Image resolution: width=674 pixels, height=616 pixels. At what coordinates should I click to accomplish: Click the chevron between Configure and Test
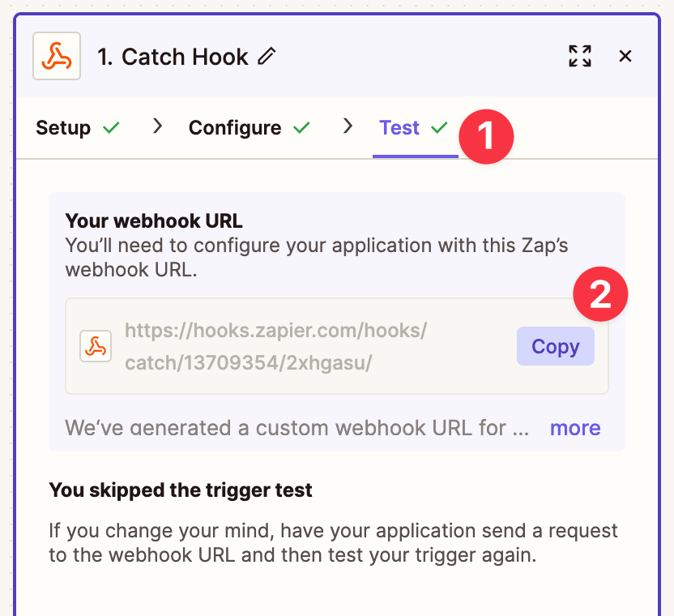tap(348, 126)
